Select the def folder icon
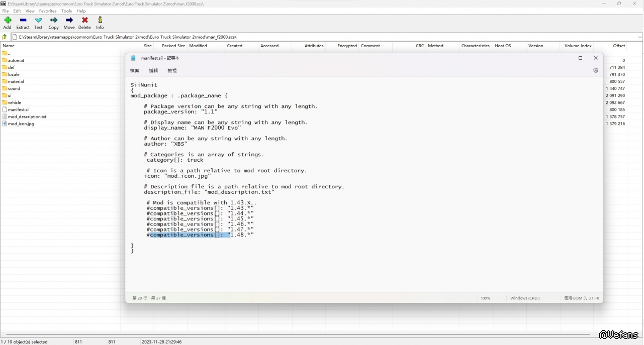Image resolution: width=644 pixels, height=345 pixels. pyautogui.click(x=5, y=67)
